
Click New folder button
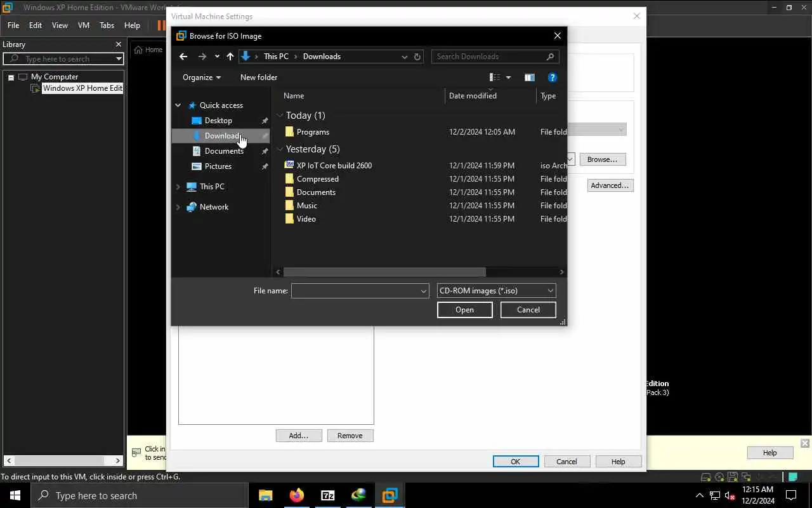[x=259, y=77]
